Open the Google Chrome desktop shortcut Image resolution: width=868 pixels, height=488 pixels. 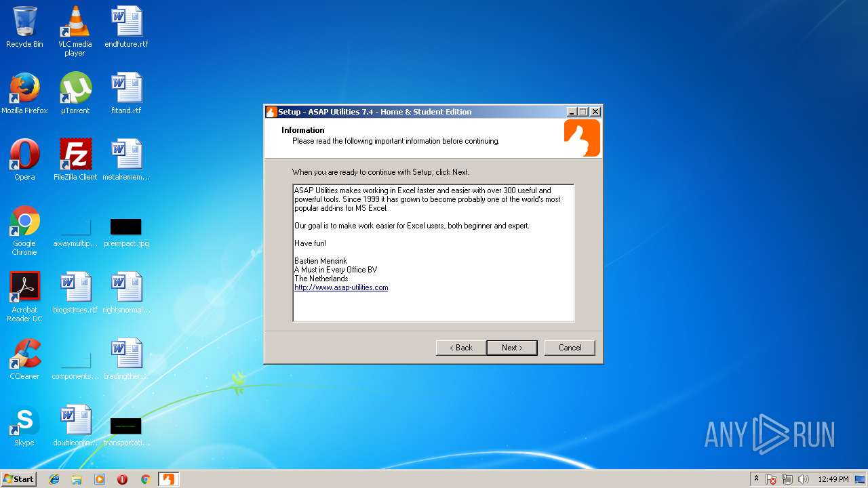(x=24, y=230)
